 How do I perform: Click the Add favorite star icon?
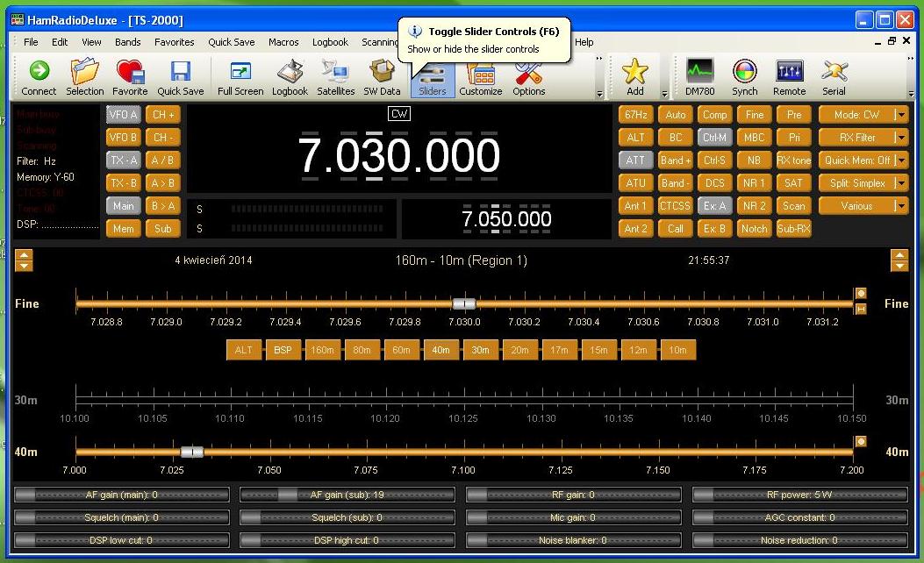tap(634, 75)
